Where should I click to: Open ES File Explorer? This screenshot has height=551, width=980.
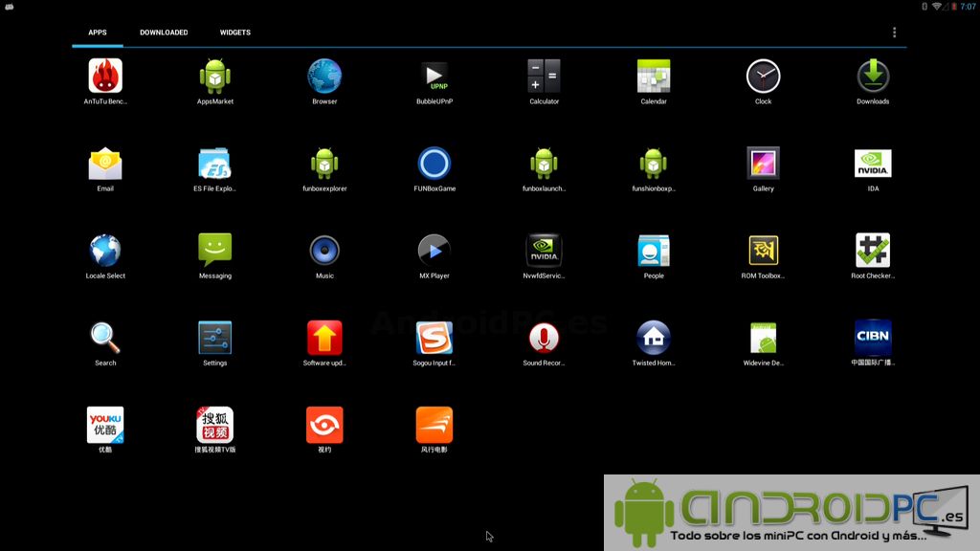pyautogui.click(x=215, y=164)
